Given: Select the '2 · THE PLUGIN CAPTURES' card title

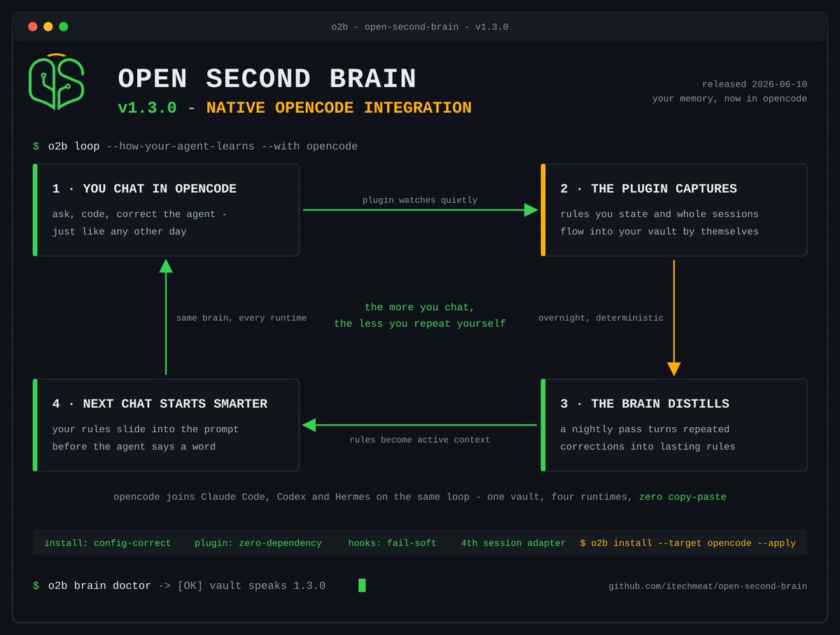Looking at the screenshot, I should (648, 188).
